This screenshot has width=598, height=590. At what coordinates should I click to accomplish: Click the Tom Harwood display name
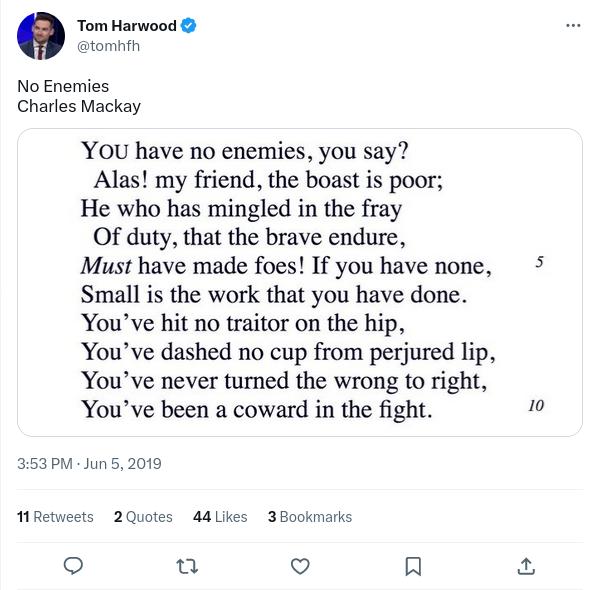[x=127, y=26]
